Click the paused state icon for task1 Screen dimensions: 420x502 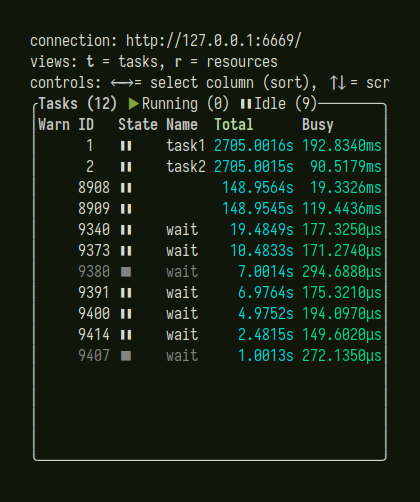[126, 146]
